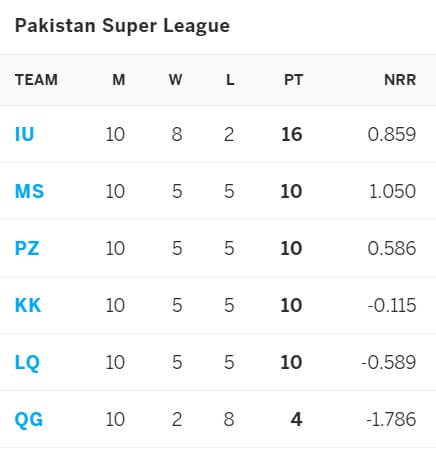The image size is (436, 456).
Task: Open the IU team link
Action: [x=24, y=134]
